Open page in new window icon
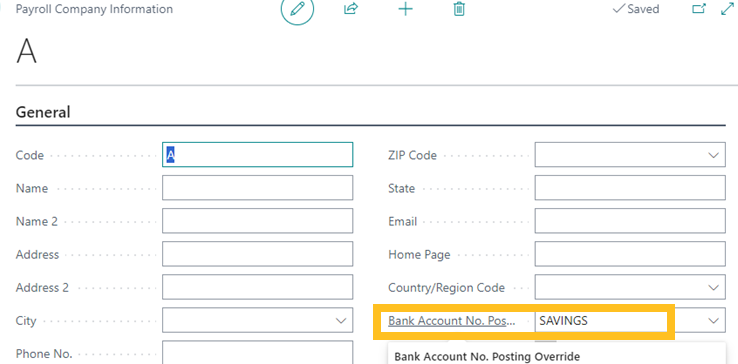 coord(699,9)
